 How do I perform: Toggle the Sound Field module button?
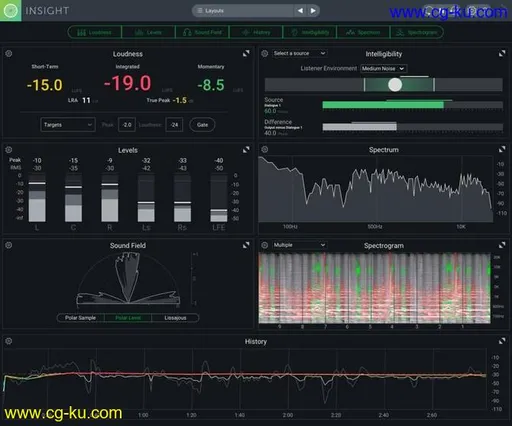tap(202, 32)
